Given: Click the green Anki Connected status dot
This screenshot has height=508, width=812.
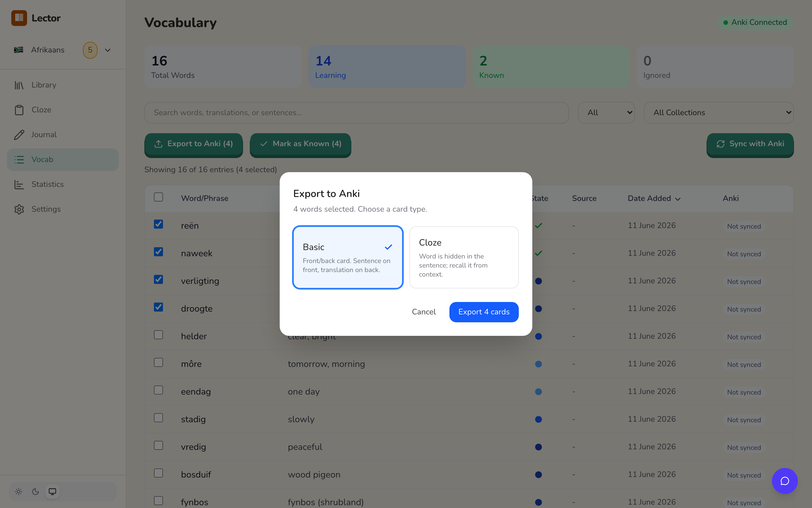Looking at the screenshot, I should point(725,23).
